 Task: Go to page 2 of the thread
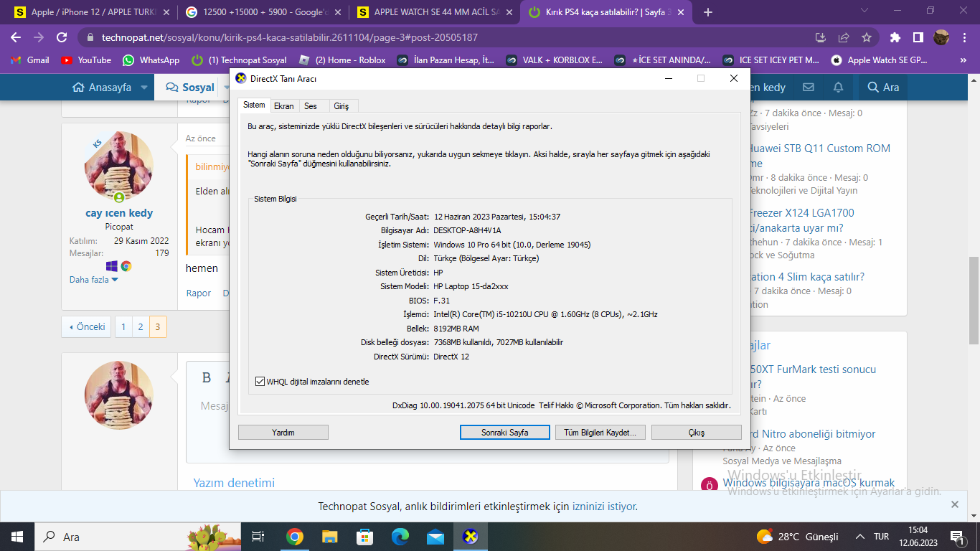coord(141,326)
